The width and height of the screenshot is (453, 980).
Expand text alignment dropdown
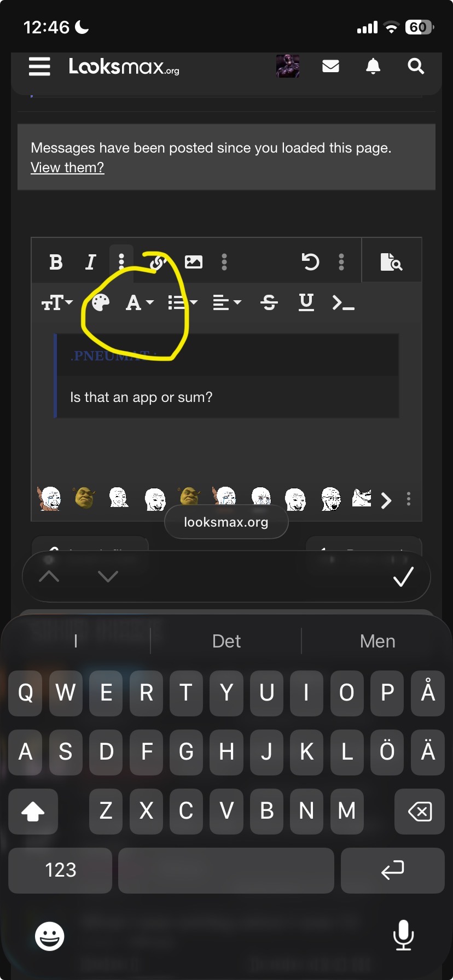click(226, 302)
